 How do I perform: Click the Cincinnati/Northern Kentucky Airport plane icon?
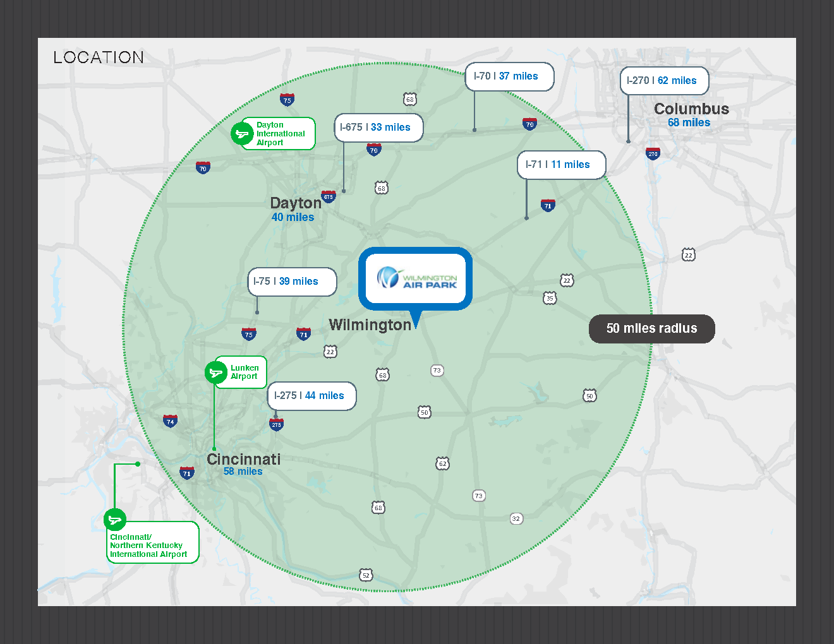(x=115, y=520)
